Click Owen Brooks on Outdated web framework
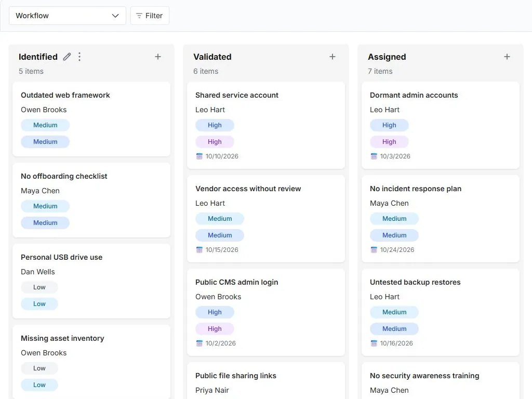 (44, 110)
